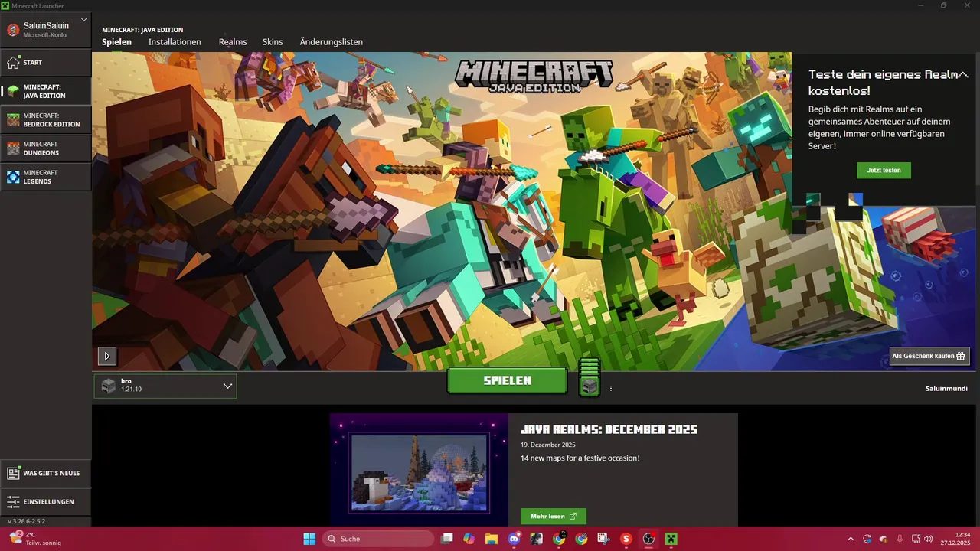This screenshot has height=551, width=980.
Task: Select Minecraft: Java Edition in sidebar
Action: pos(46,91)
